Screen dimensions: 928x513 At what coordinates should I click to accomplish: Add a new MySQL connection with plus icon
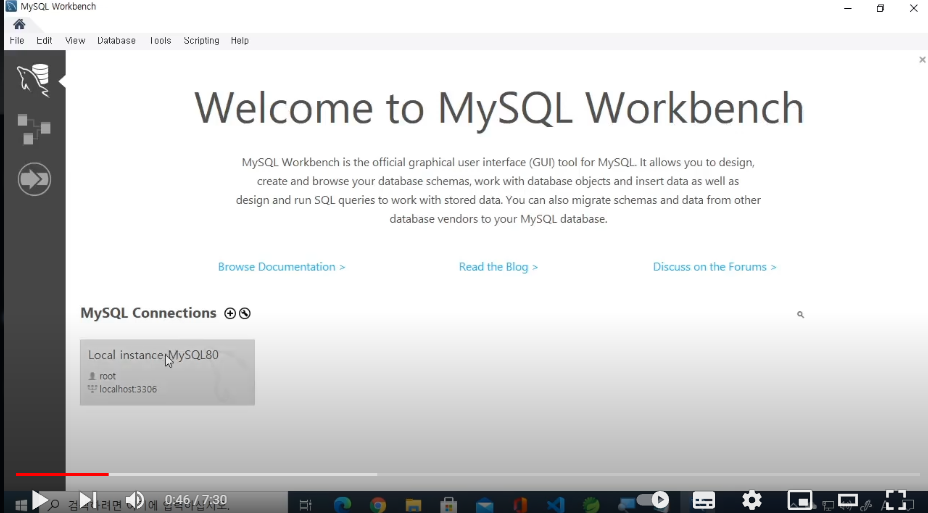click(230, 314)
